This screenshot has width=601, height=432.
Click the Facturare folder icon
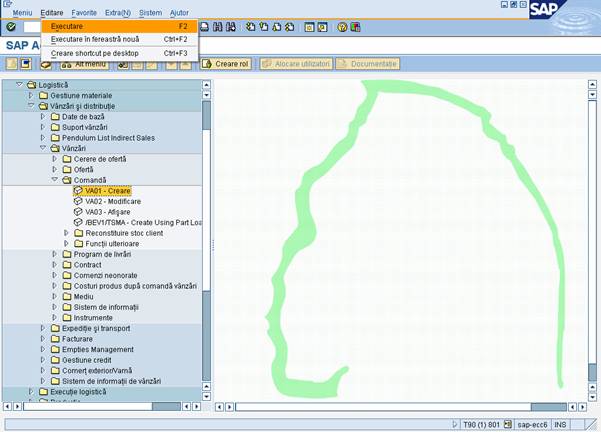tap(56, 339)
